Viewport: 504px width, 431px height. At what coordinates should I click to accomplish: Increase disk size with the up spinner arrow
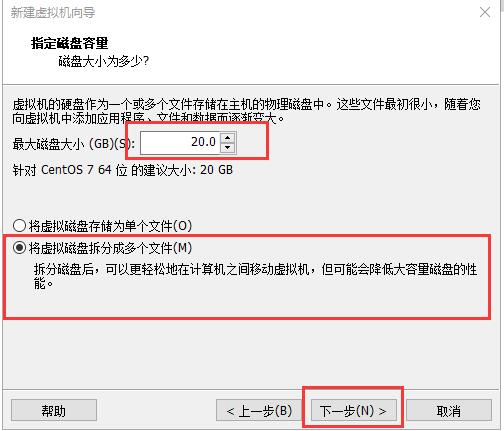pyautogui.click(x=228, y=138)
